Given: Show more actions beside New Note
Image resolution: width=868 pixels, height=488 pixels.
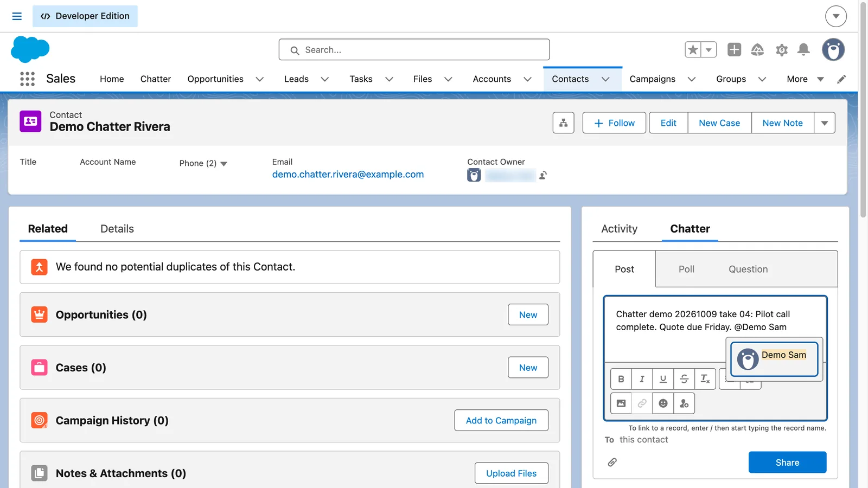Looking at the screenshot, I should point(825,123).
